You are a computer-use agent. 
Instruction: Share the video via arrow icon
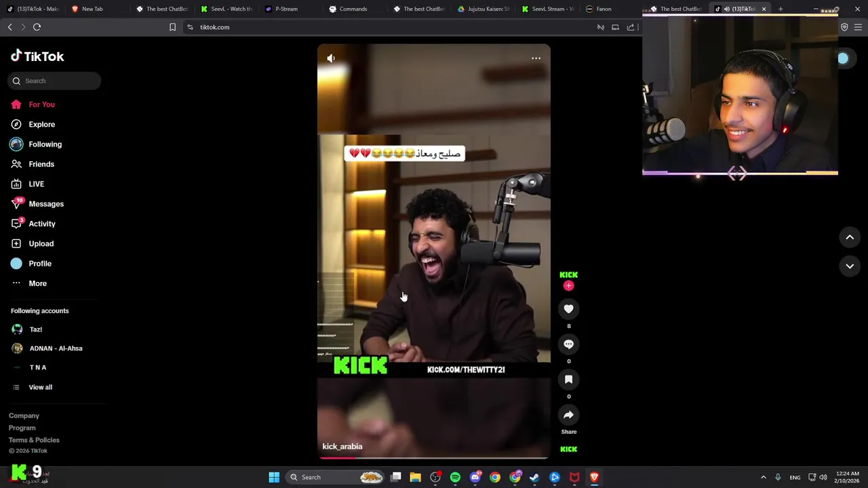click(x=568, y=415)
